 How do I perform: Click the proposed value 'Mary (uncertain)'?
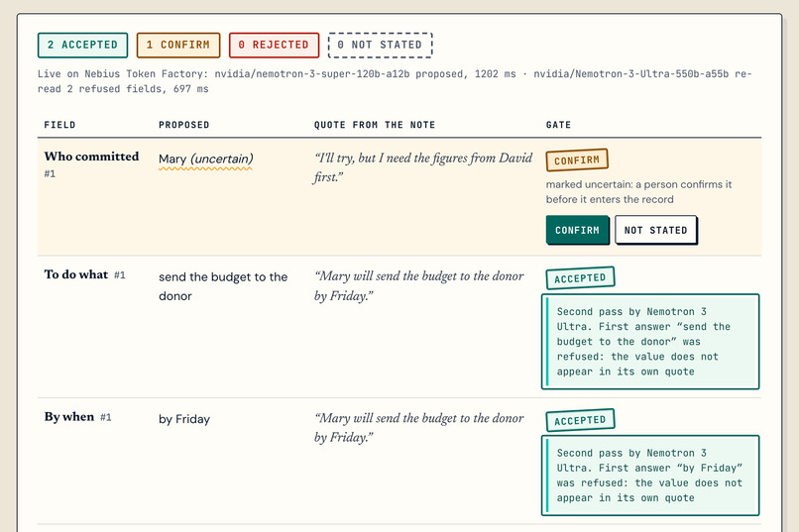coord(206,159)
